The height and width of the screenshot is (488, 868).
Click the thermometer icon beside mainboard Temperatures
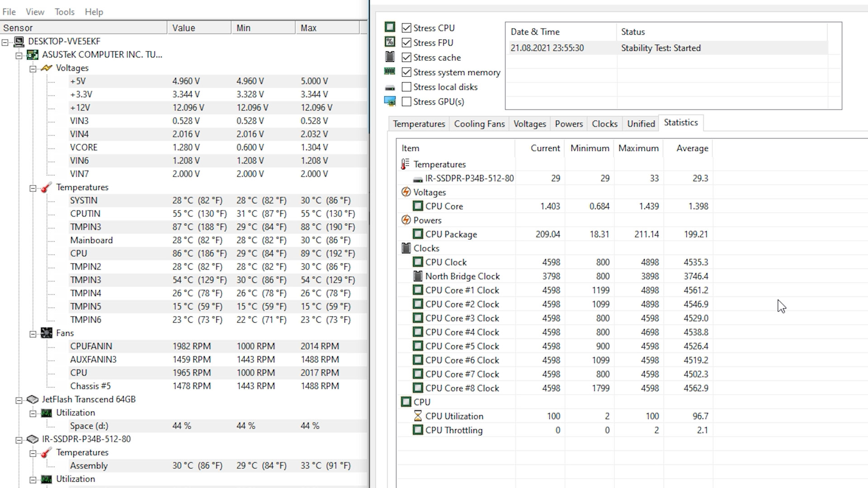click(47, 188)
